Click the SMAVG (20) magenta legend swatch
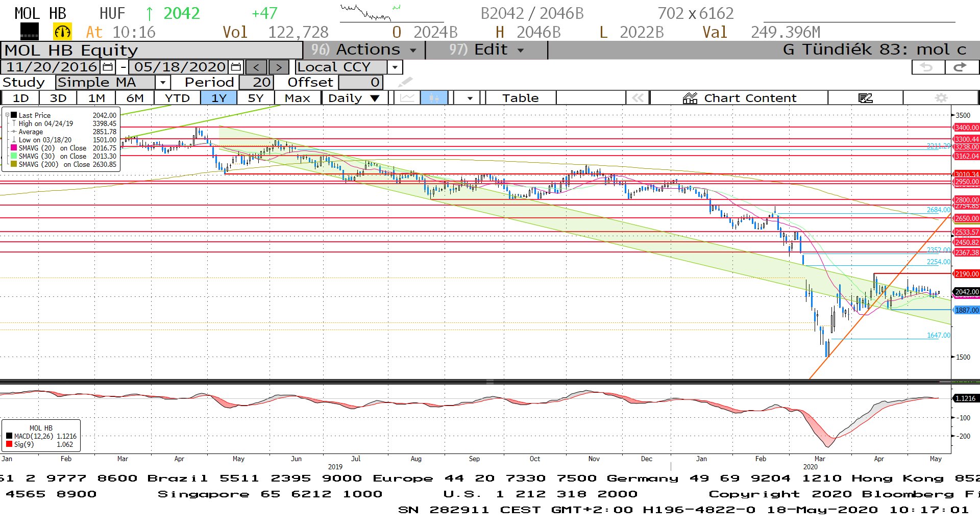Image resolution: width=980 pixels, height=530 pixels. (14, 148)
